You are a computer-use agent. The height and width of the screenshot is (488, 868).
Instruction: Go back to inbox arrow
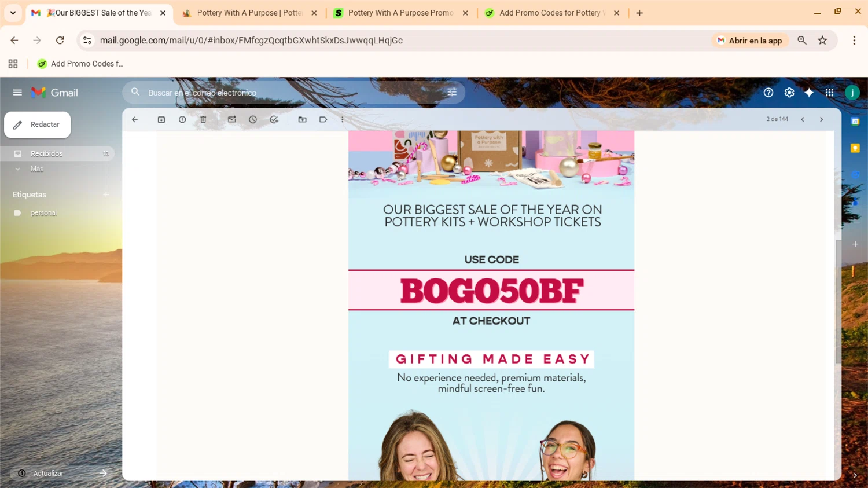[135, 119]
